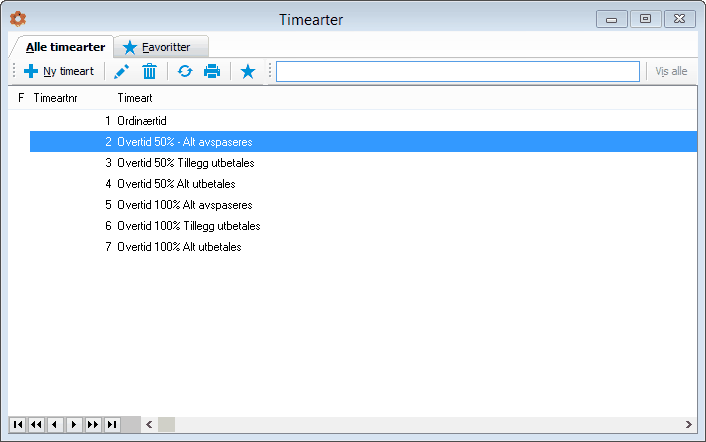Select the Ordinærtid row
706x442 pixels.
(363, 121)
